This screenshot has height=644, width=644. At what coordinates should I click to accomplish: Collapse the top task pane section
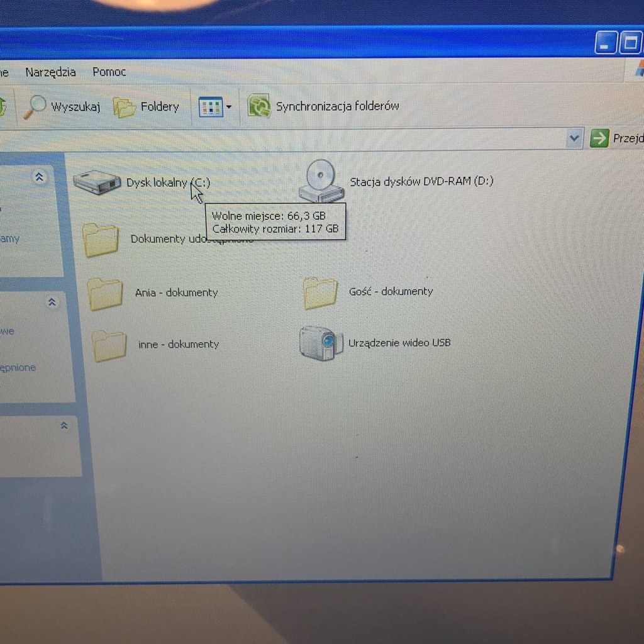39,177
